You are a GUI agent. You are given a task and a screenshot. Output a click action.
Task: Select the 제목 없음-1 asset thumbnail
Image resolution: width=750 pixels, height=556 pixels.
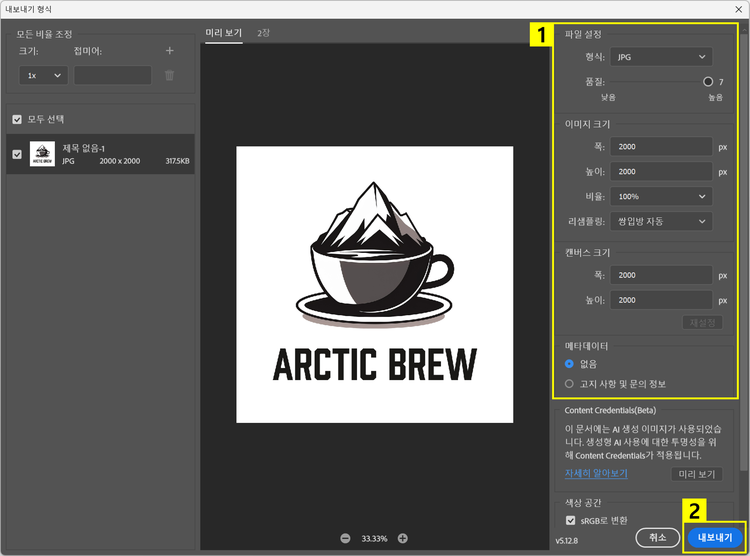tap(42, 154)
